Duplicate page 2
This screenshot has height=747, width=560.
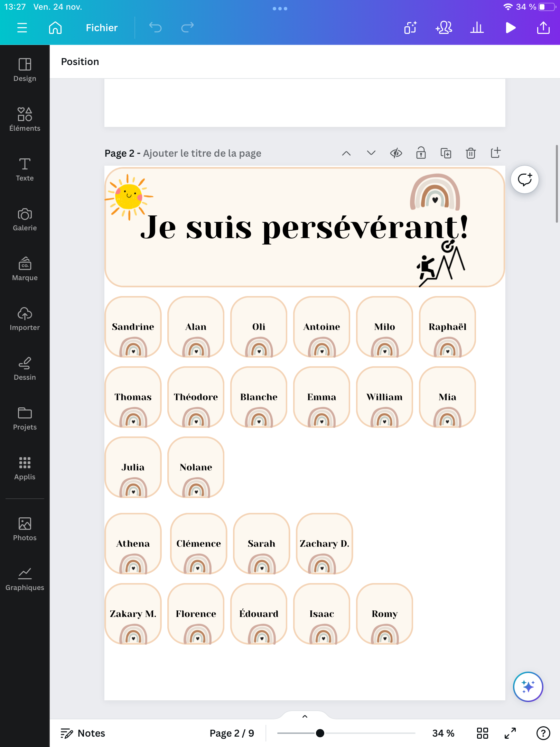pyautogui.click(x=446, y=153)
